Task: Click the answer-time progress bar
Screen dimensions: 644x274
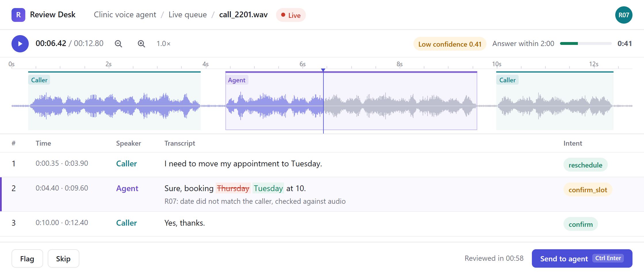Action: pyautogui.click(x=586, y=43)
